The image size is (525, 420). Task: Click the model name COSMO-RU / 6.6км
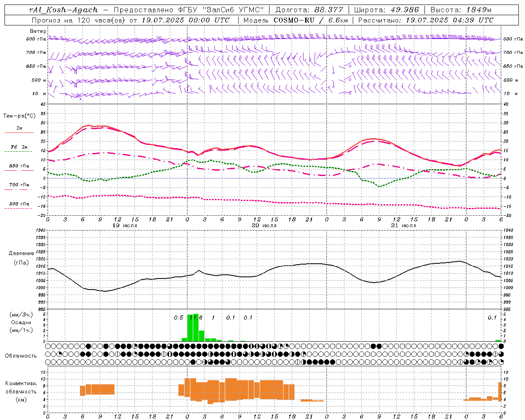pos(310,20)
